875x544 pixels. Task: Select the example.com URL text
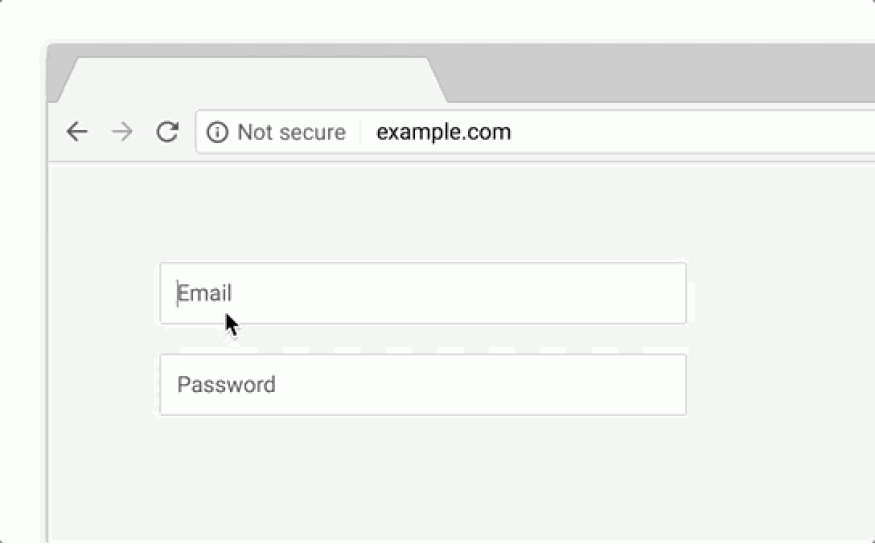444,132
